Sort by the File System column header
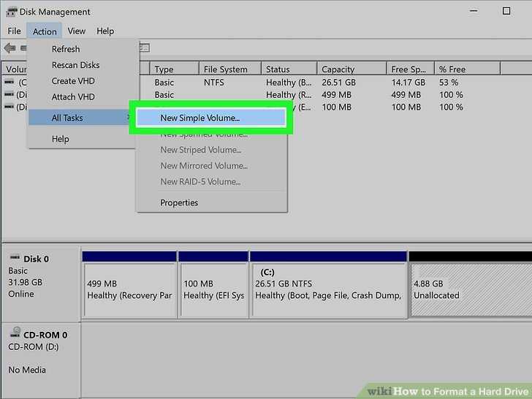This screenshot has width=532, height=399. pos(230,69)
